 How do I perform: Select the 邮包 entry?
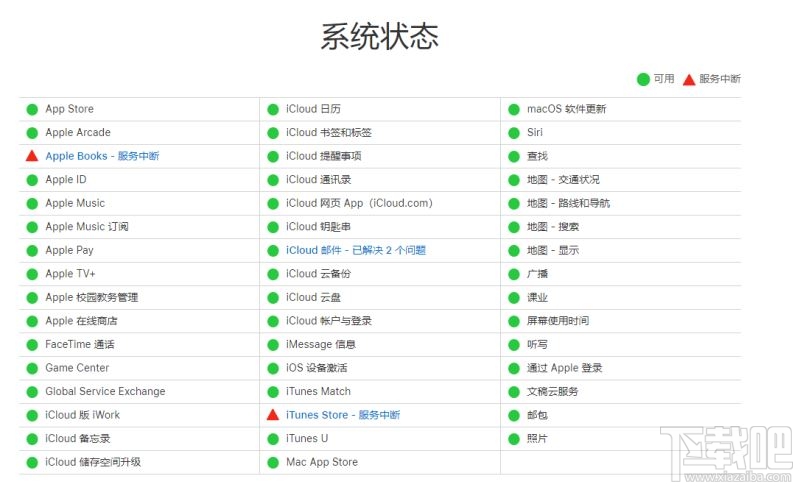point(537,415)
